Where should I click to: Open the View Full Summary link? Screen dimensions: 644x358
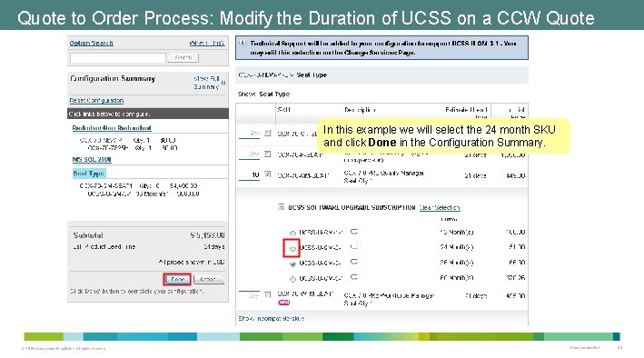(x=206, y=83)
